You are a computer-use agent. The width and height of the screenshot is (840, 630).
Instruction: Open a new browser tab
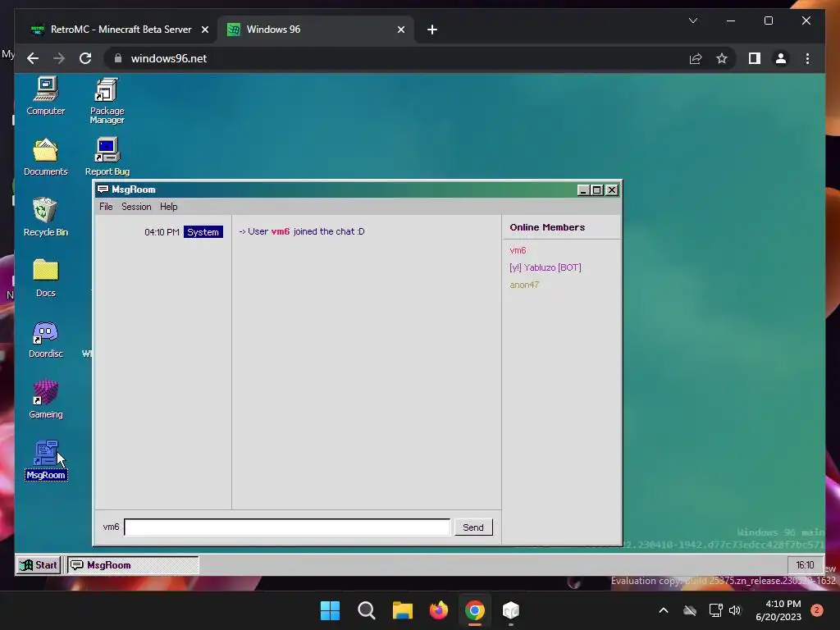(432, 30)
